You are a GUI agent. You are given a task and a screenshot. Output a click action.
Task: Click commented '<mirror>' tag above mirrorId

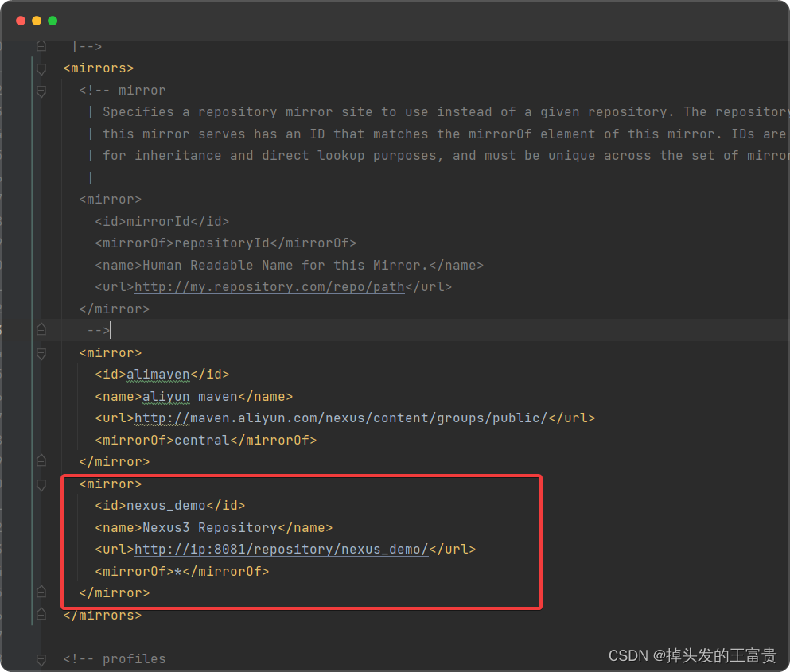pyautogui.click(x=111, y=200)
